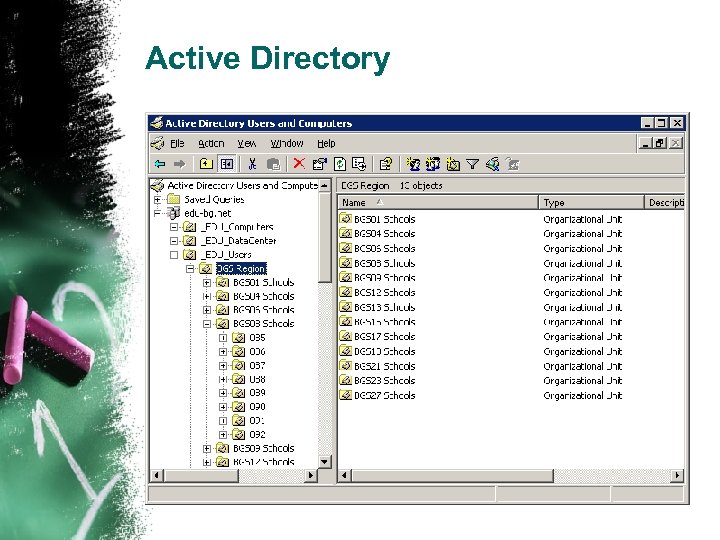Click the Back arrow toolbar icon
Screen dimensions: 720x540
tap(160, 164)
